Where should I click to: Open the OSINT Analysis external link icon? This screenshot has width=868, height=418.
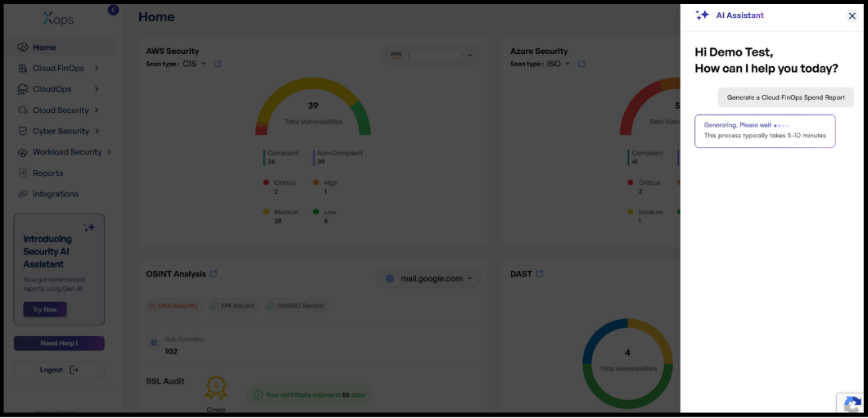214,274
